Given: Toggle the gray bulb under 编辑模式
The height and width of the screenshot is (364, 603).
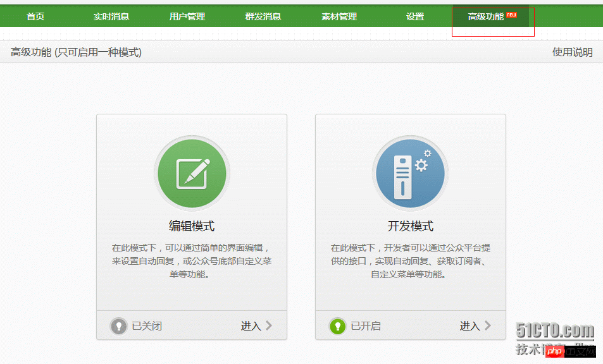Looking at the screenshot, I should point(119,326).
